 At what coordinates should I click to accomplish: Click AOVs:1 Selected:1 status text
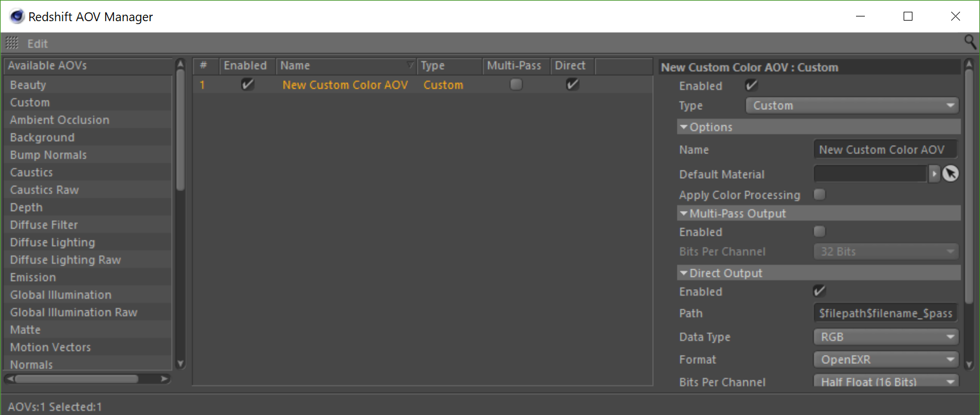[x=55, y=407]
